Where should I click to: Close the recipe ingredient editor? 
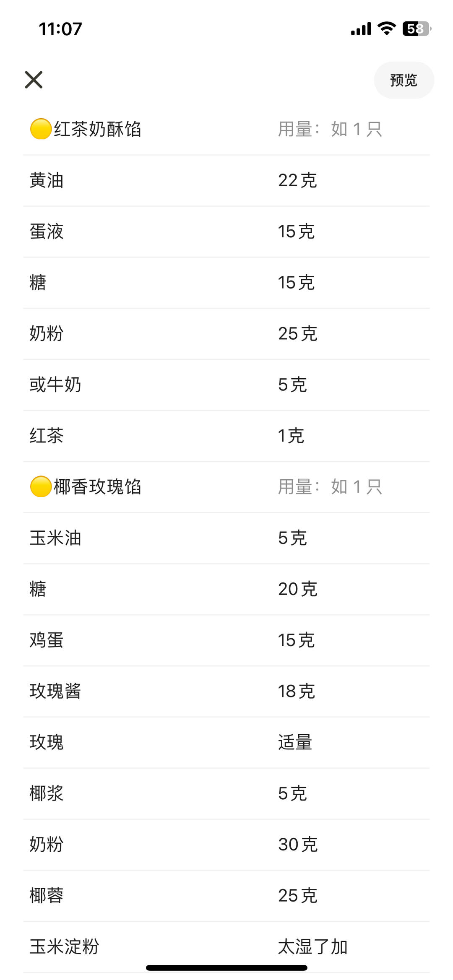coord(34,80)
